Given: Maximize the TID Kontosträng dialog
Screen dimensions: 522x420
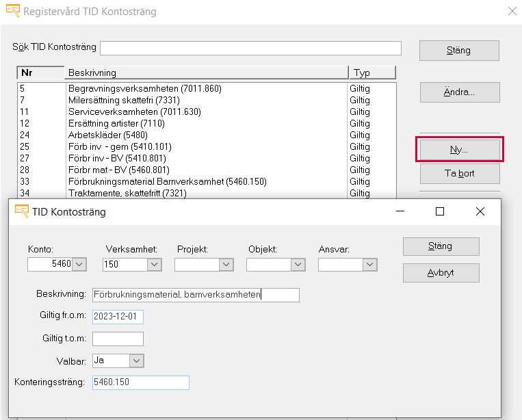Looking at the screenshot, I should (x=440, y=211).
